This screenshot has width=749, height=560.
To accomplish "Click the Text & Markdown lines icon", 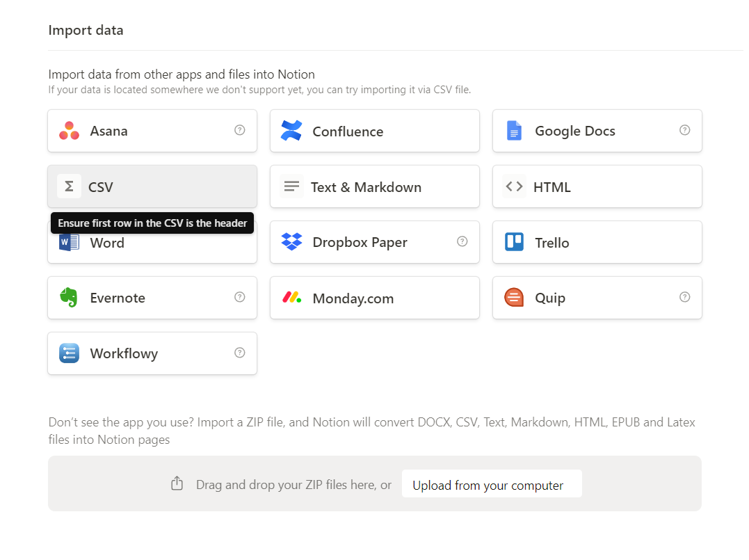I will pyautogui.click(x=291, y=186).
